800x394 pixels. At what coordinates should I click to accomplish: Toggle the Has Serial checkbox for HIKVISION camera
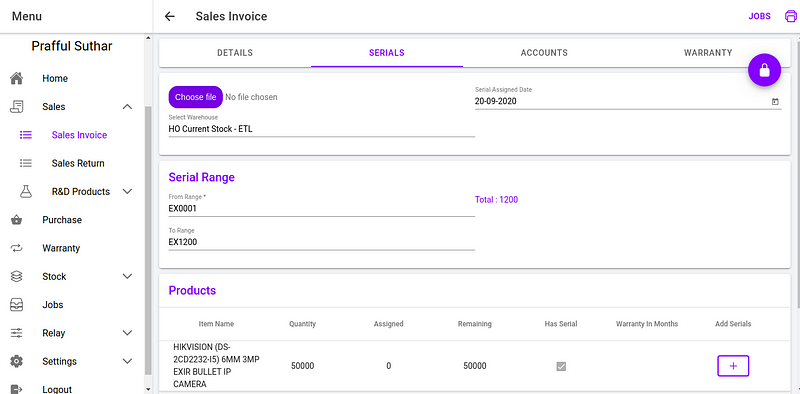561,366
